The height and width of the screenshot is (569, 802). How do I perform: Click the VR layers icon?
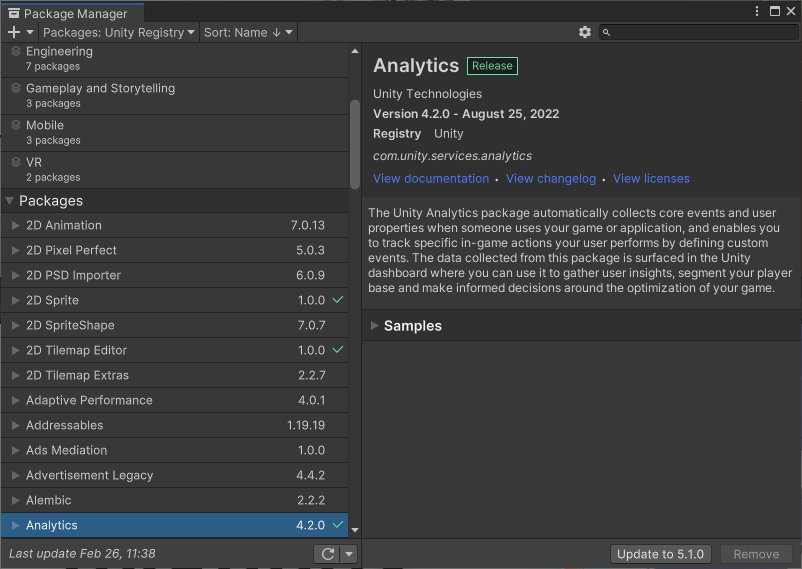[16, 162]
